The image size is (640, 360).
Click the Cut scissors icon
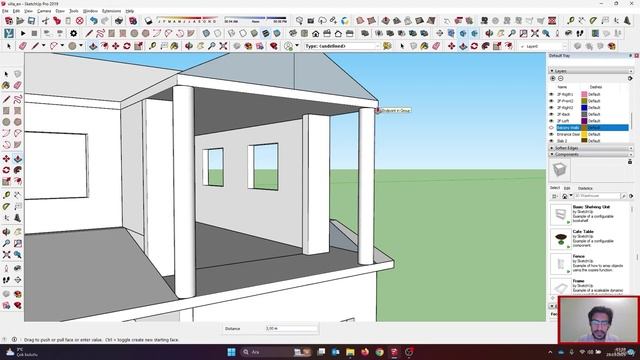45,20
